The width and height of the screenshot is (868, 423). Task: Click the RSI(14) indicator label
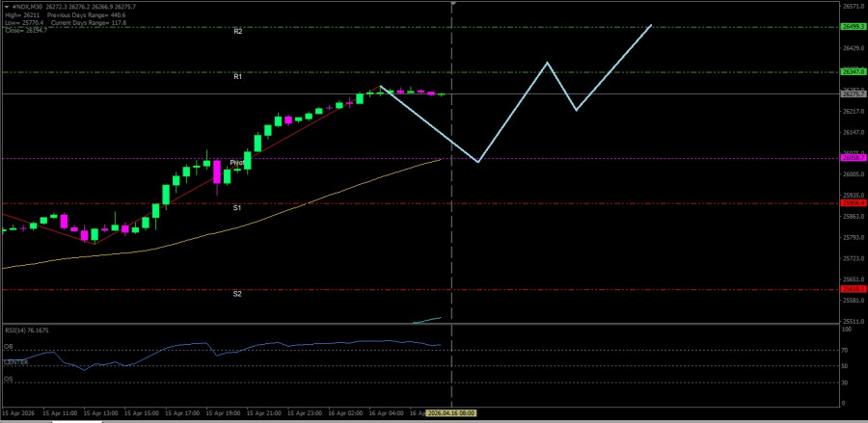pyautogui.click(x=26, y=330)
